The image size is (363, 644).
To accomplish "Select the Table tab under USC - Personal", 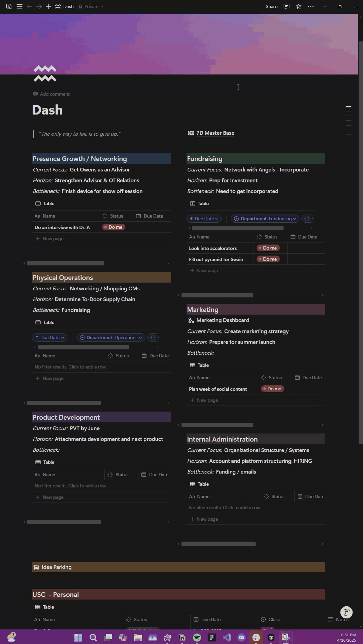I will click(45, 607).
